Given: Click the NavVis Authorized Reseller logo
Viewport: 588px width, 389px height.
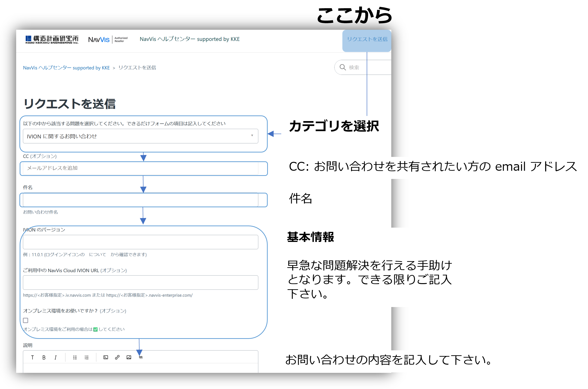Looking at the screenshot, I should (108, 39).
